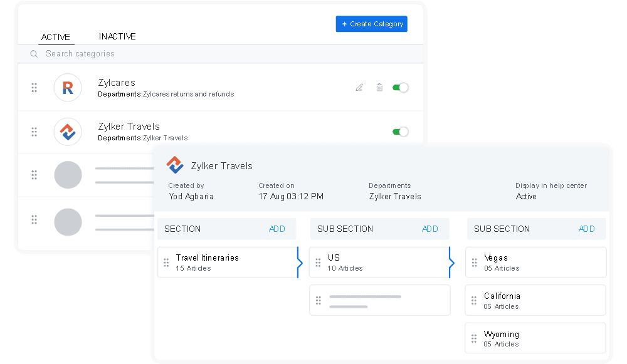This screenshot has height=364, width=627.
Task: Click ADD in the SECTION header
Action: [277, 229]
